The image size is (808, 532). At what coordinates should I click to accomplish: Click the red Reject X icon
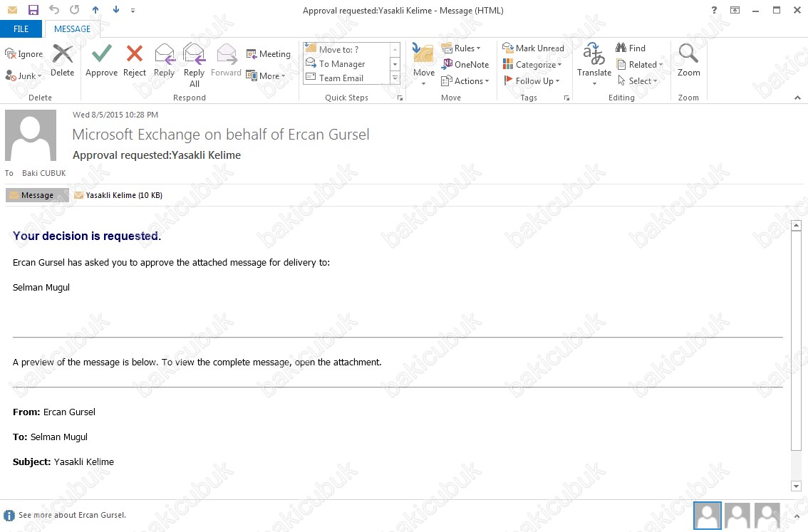[134, 54]
